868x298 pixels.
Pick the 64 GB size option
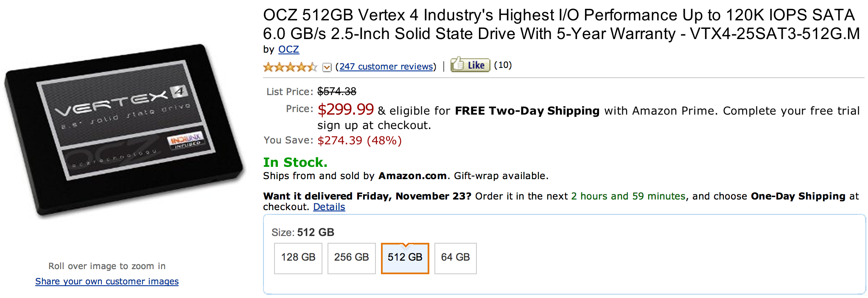[x=455, y=258]
